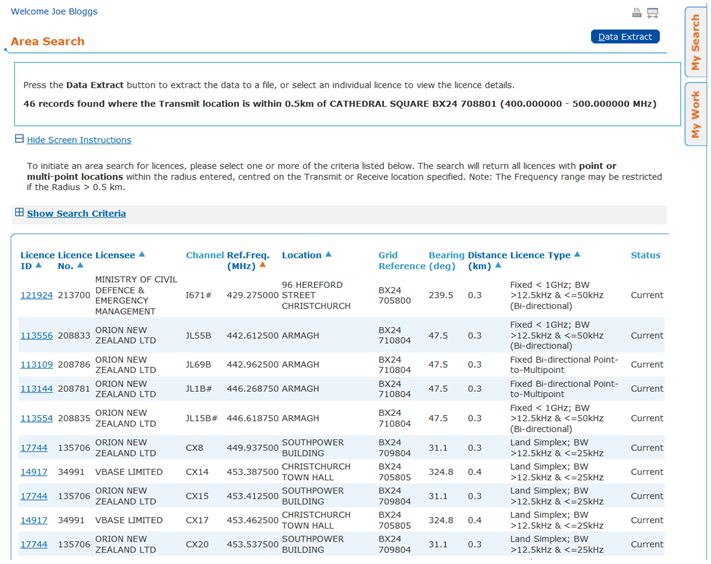
Task: Click the Licensee column header
Action: click(x=115, y=255)
